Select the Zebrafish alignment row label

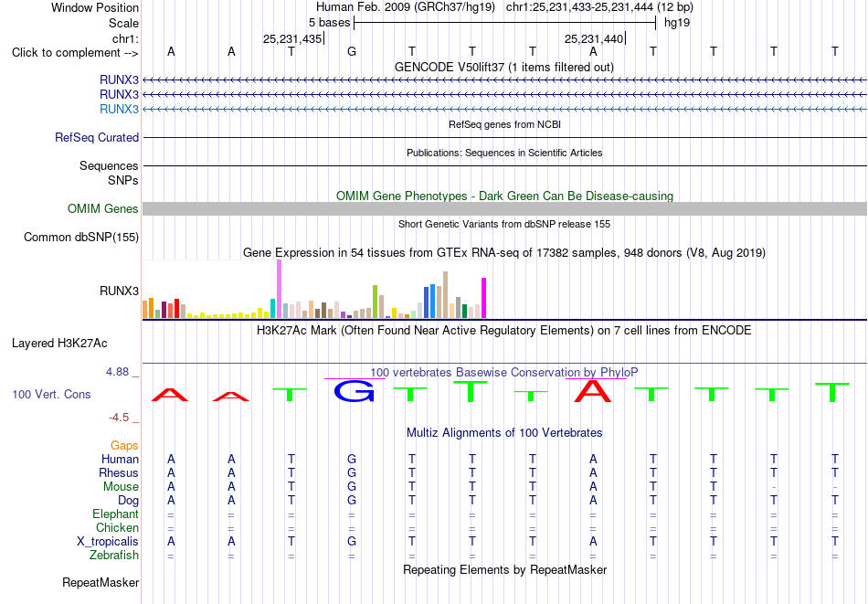[114, 555]
